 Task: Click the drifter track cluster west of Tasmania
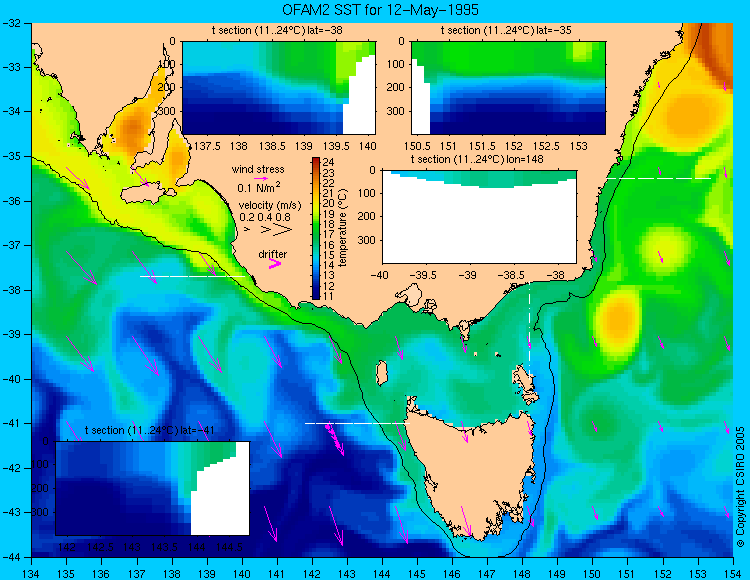coord(335,438)
